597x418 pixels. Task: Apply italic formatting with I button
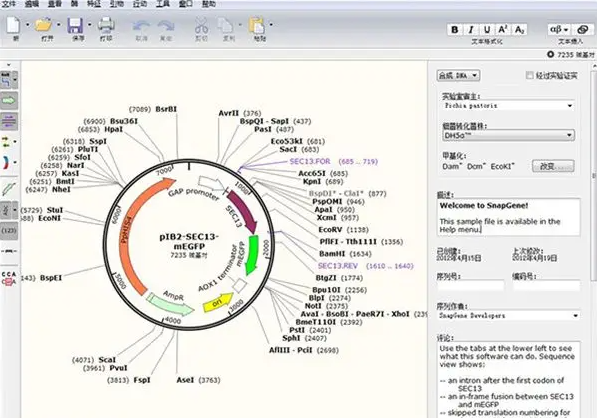point(471,30)
